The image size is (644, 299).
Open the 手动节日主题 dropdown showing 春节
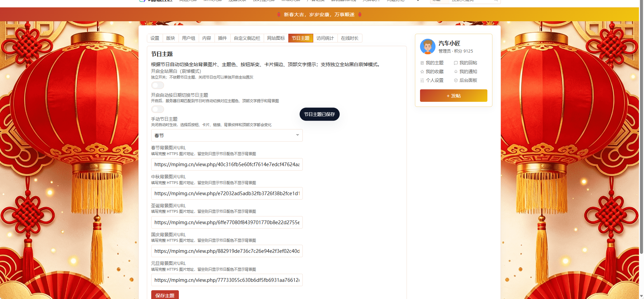tap(227, 136)
